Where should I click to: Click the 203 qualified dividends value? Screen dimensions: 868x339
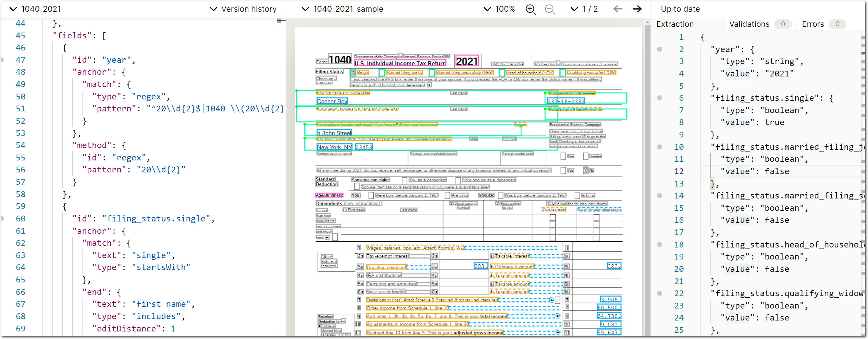pos(481,266)
